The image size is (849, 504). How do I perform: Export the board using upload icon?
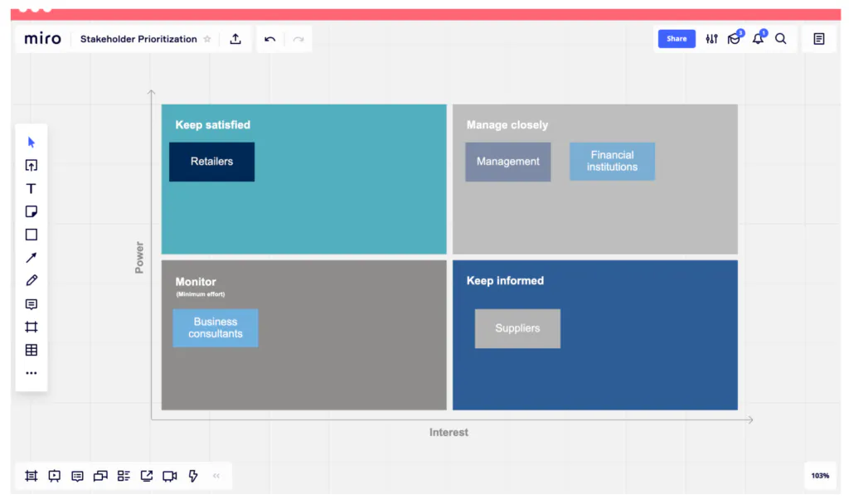(235, 39)
